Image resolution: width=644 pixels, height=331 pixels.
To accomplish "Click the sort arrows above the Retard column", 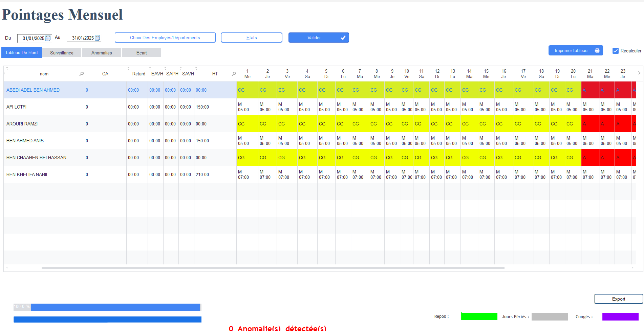I will pos(129,68).
